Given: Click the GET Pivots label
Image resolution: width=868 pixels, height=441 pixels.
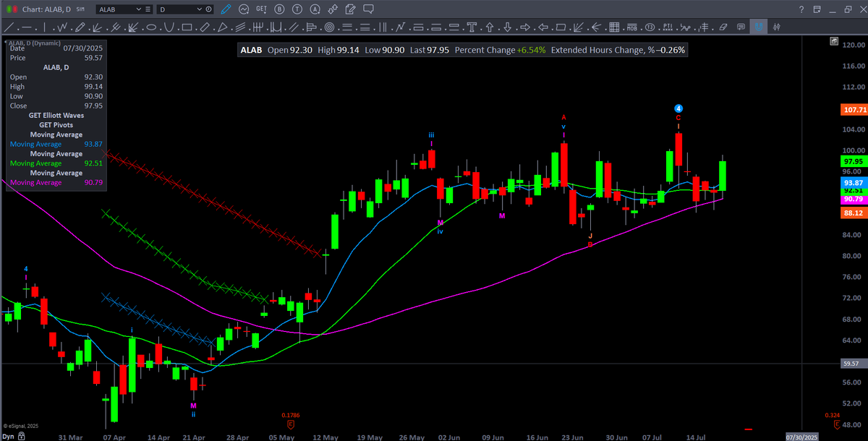Looking at the screenshot, I should pyautogui.click(x=56, y=125).
